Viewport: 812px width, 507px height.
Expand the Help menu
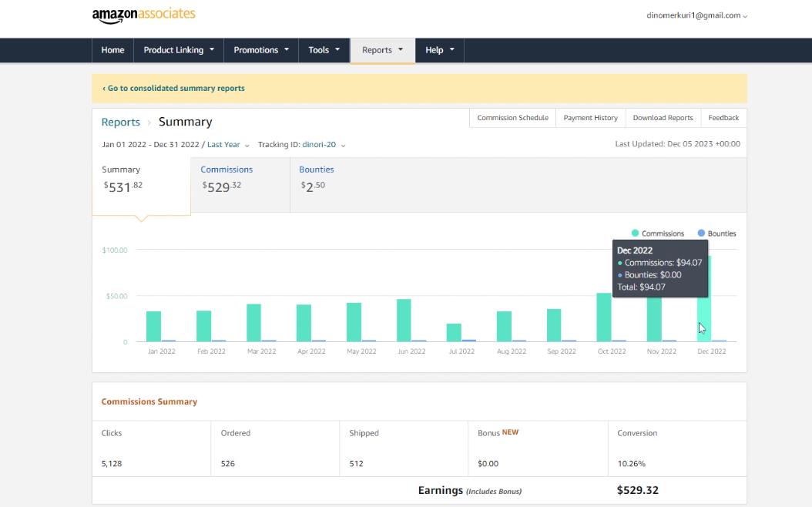[440, 50]
